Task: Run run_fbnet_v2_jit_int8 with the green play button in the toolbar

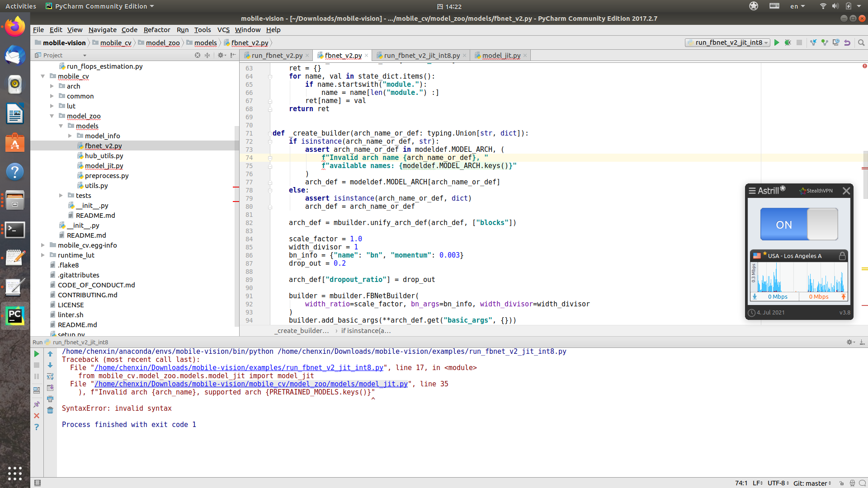Action: [x=777, y=42]
